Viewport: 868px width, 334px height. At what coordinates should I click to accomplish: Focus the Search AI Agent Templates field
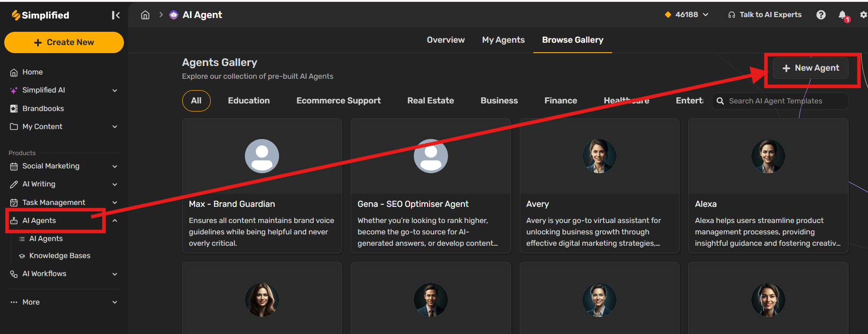click(780, 101)
